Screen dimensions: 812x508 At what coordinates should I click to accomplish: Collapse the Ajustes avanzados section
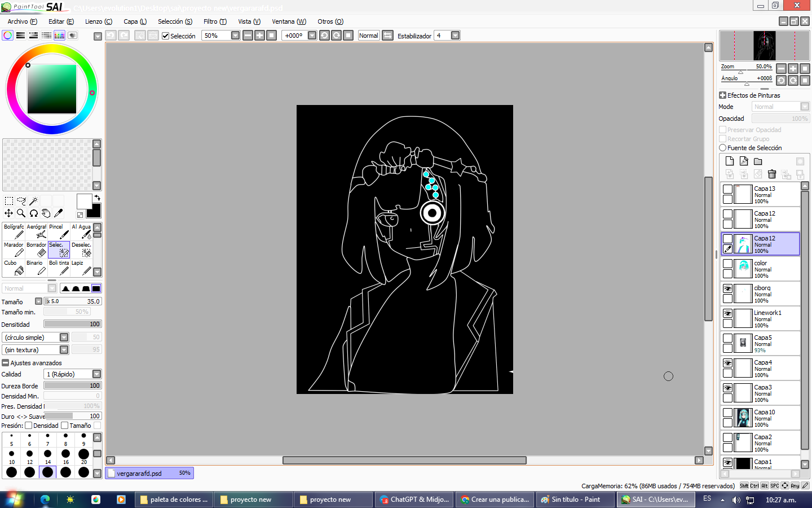(x=5, y=363)
